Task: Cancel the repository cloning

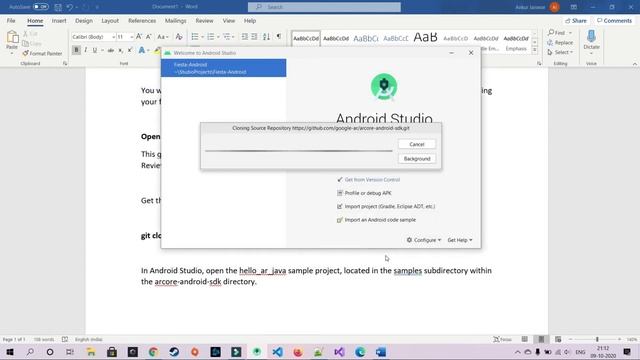Action: 417,144
